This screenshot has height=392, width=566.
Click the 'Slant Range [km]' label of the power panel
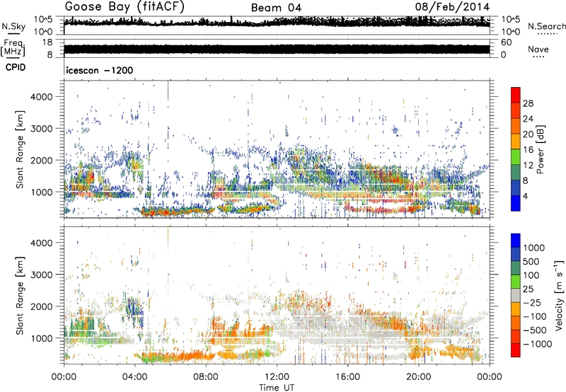click(20, 149)
